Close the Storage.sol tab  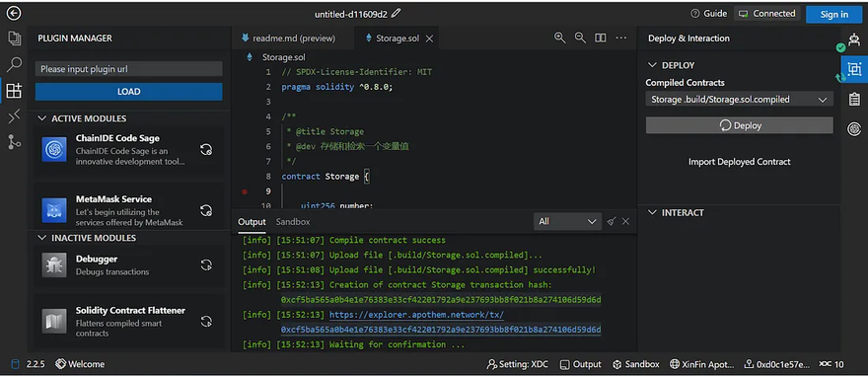(429, 38)
